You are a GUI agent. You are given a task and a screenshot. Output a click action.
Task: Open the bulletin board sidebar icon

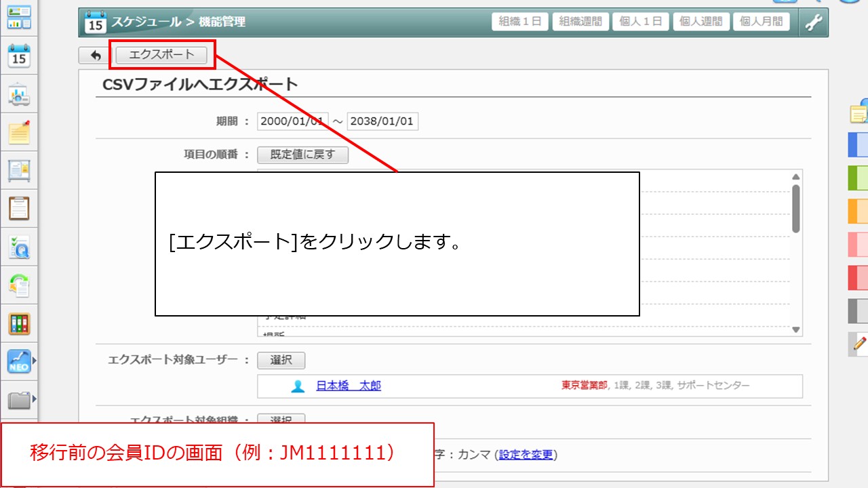pos(19,170)
